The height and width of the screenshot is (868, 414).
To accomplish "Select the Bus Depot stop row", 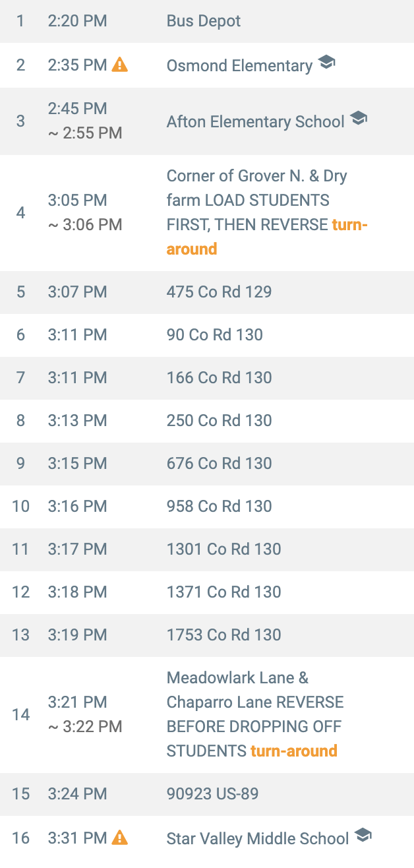I will click(x=204, y=21).
